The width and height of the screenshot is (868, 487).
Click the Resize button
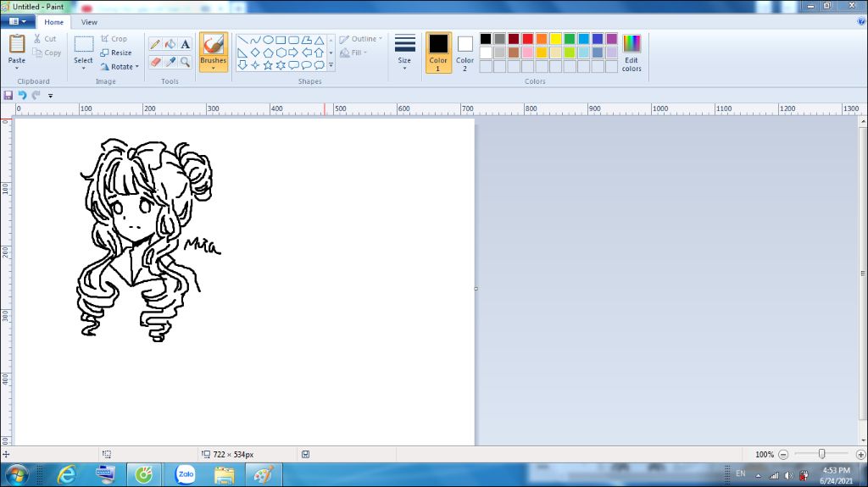click(116, 53)
